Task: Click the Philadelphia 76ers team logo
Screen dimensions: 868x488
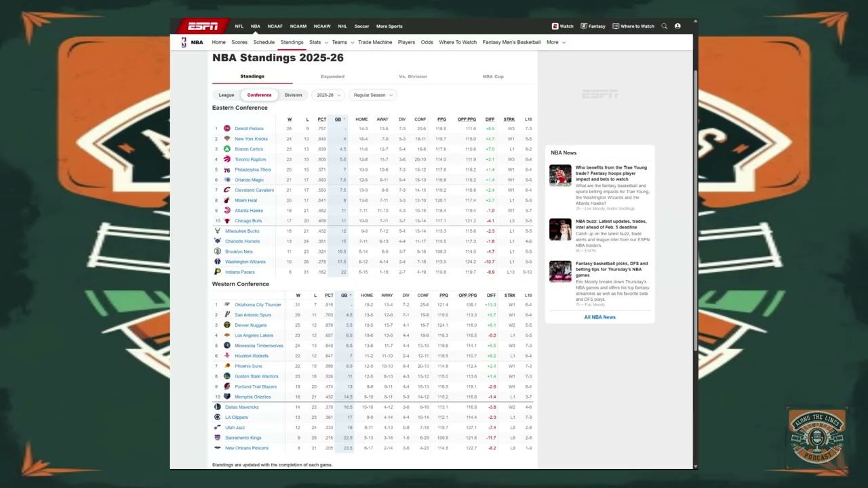Action: click(227, 169)
